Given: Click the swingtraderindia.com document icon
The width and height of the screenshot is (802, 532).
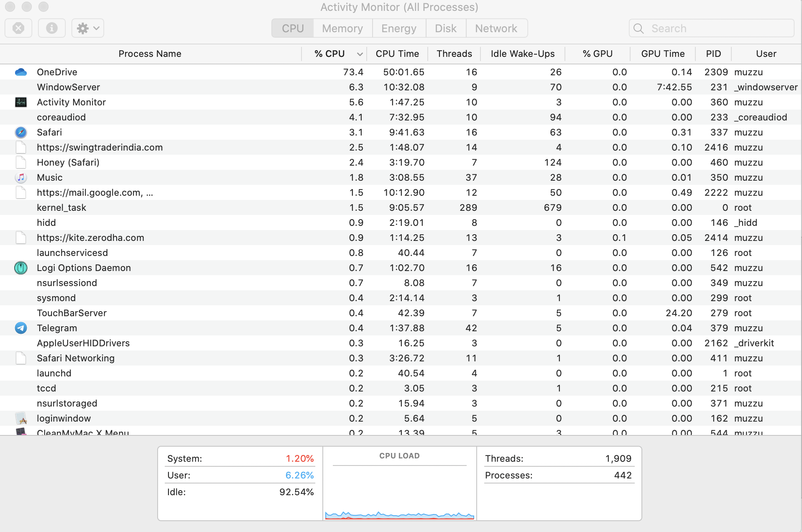Looking at the screenshot, I should [21, 147].
